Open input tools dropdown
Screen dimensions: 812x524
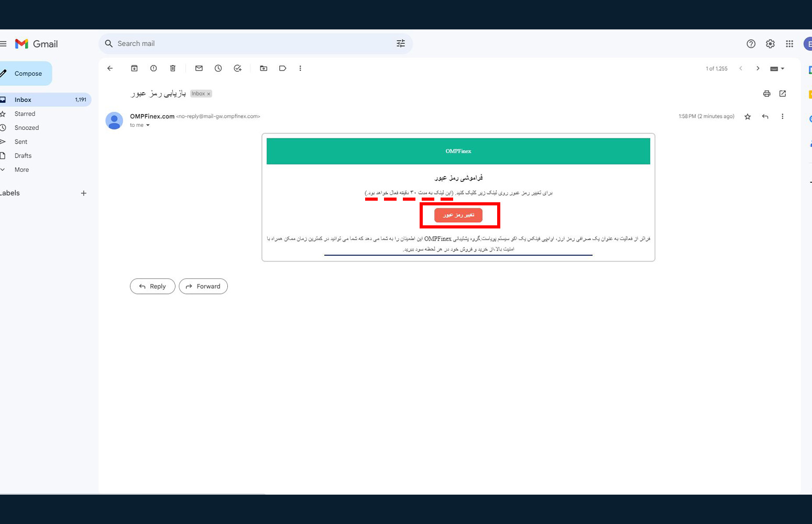coord(777,69)
